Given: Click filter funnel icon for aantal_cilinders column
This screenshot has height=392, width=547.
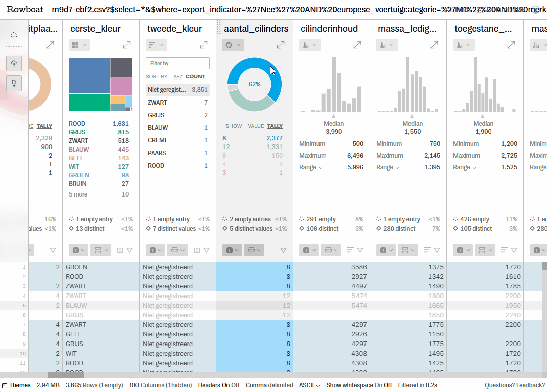Looking at the screenshot, I should tap(283, 250).
